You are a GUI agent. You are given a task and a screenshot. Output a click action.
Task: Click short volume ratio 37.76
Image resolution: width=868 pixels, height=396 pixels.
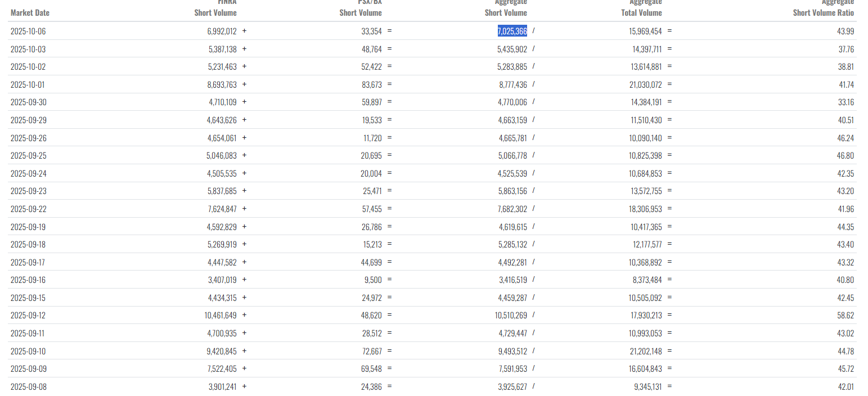tap(846, 49)
